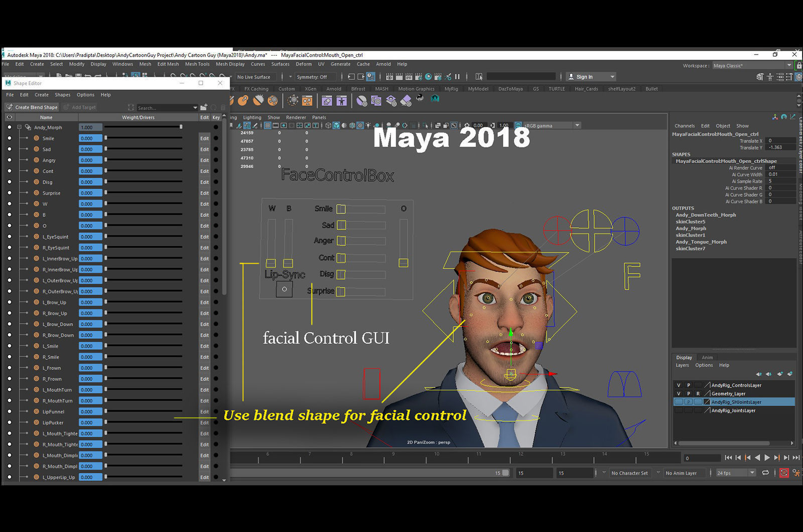Click the Smile target weight slider handle
Viewport: 803px width, 532px height.
pos(106,138)
